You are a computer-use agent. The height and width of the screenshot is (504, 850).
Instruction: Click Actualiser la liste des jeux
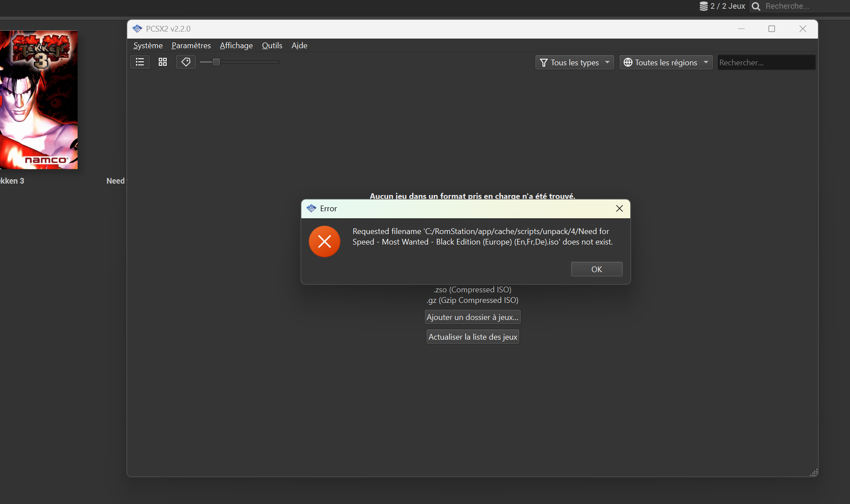473,337
